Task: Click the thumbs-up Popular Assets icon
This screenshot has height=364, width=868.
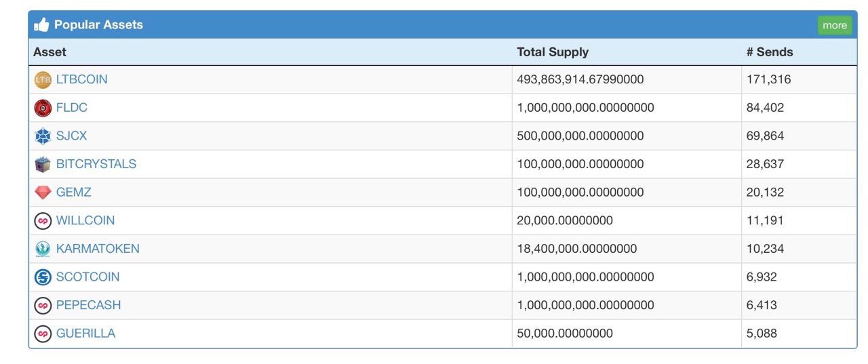Action: (41, 24)
